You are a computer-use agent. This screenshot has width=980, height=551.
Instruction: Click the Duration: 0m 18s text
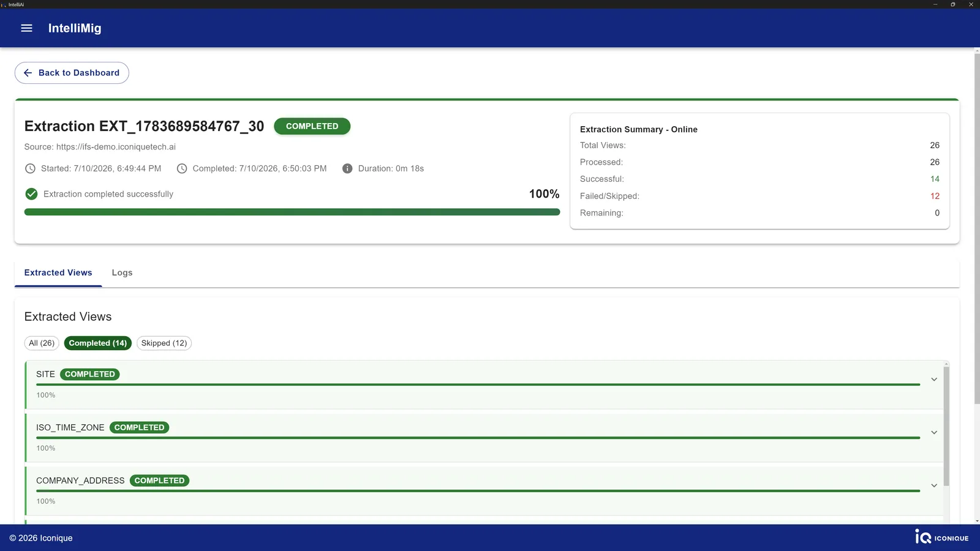point(391,168)
